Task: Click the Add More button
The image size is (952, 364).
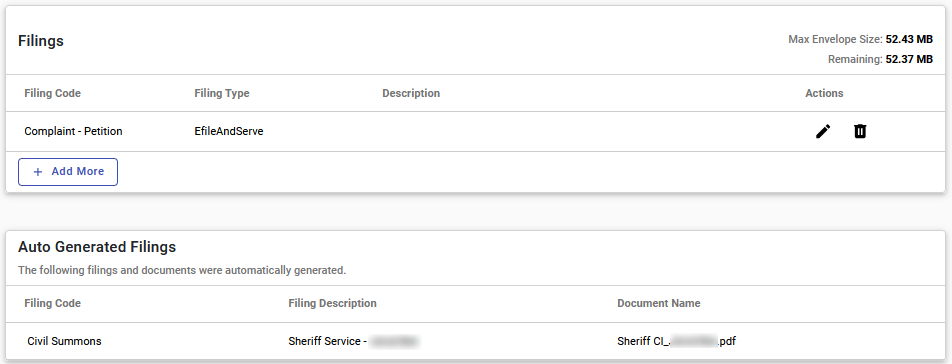Action: pyautogui.click(x=68, y=172)
